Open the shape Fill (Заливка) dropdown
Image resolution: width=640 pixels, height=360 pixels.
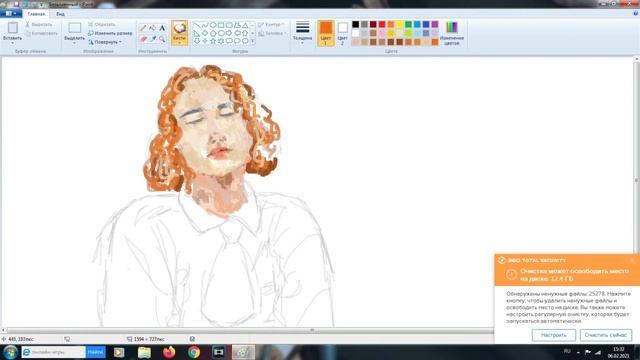pos(273,33)
